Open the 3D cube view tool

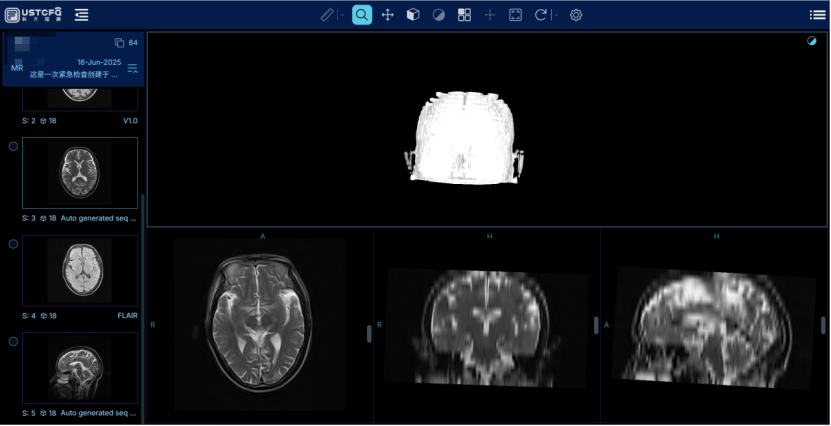(x=413, y=15)
